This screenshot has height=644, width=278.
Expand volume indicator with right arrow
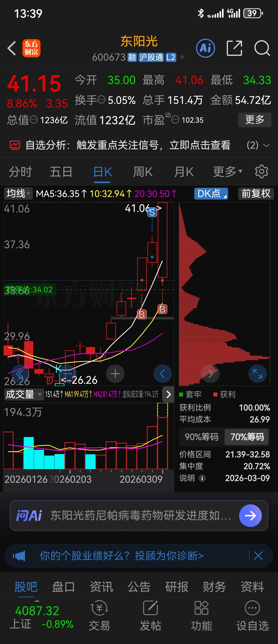coord(168,394)
